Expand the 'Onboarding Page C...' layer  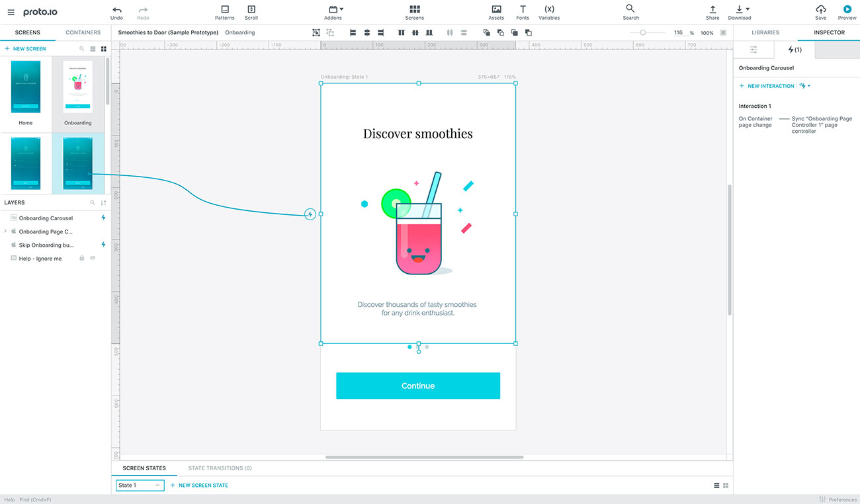5,231
